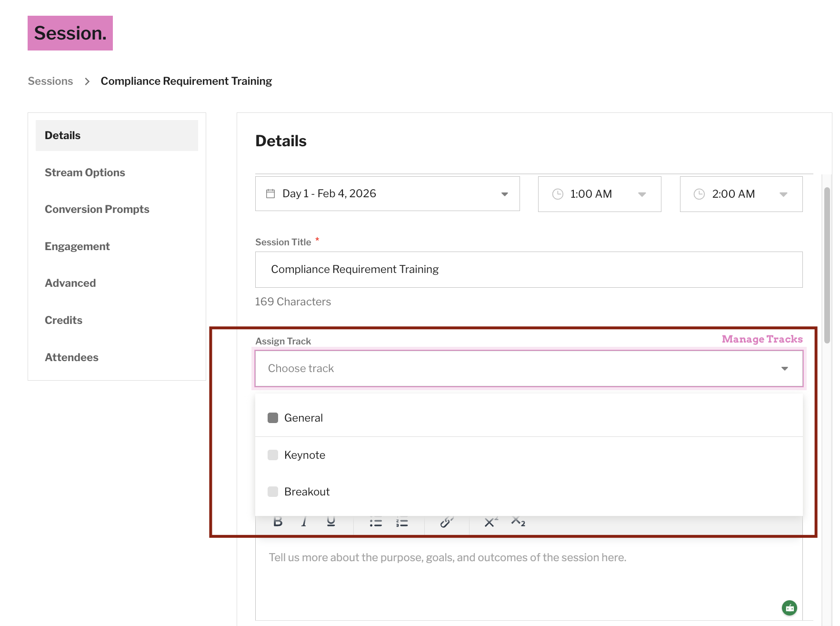Open the Engagement tab

tap(77, 246)
